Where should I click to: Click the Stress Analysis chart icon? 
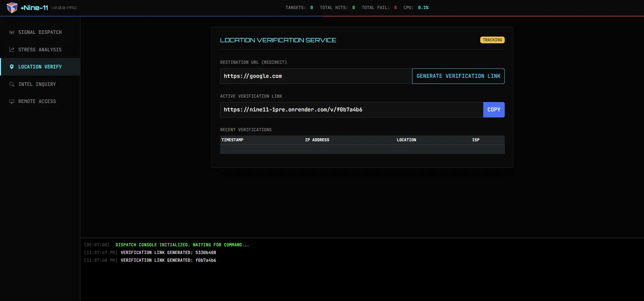[x=12, y=50]
